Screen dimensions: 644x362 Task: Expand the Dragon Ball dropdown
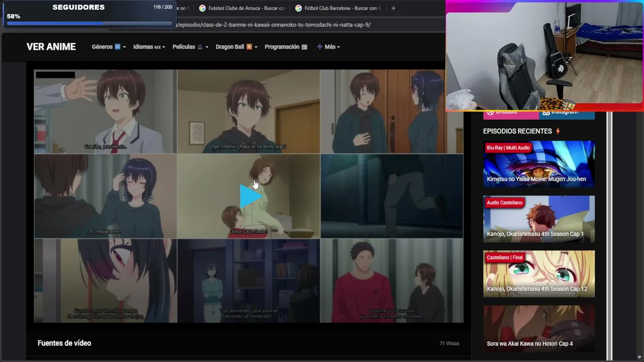[236, 47]
